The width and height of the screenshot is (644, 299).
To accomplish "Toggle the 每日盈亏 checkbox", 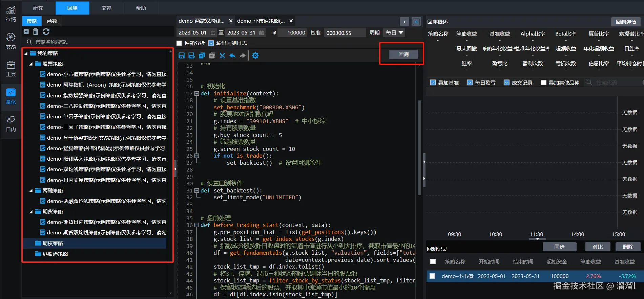I will point(470,83).
